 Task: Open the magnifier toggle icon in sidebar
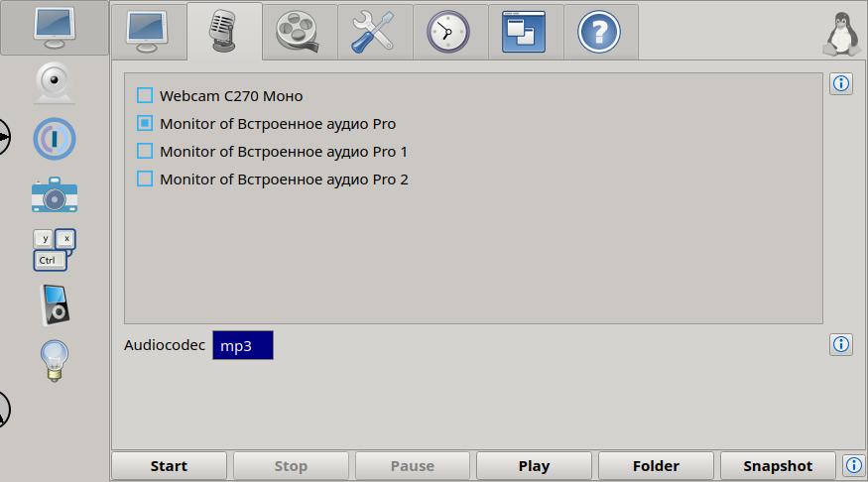click(x=55, y=138)
